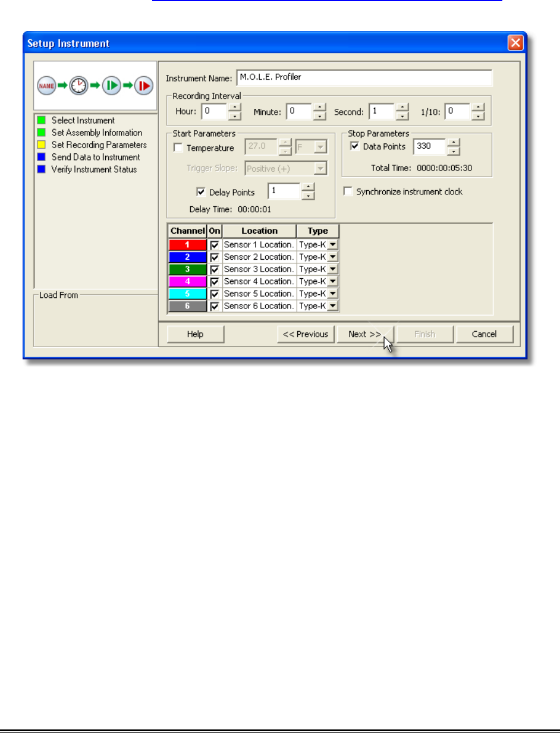Viewport: 560px width, 733px height.
Task: Click the green play step icon
Action: 111,86
